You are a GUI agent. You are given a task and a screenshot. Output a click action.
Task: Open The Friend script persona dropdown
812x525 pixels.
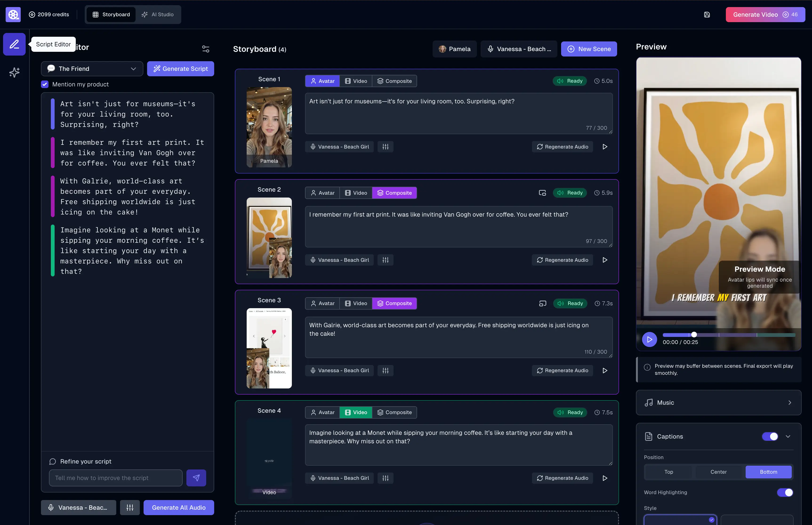92,69
